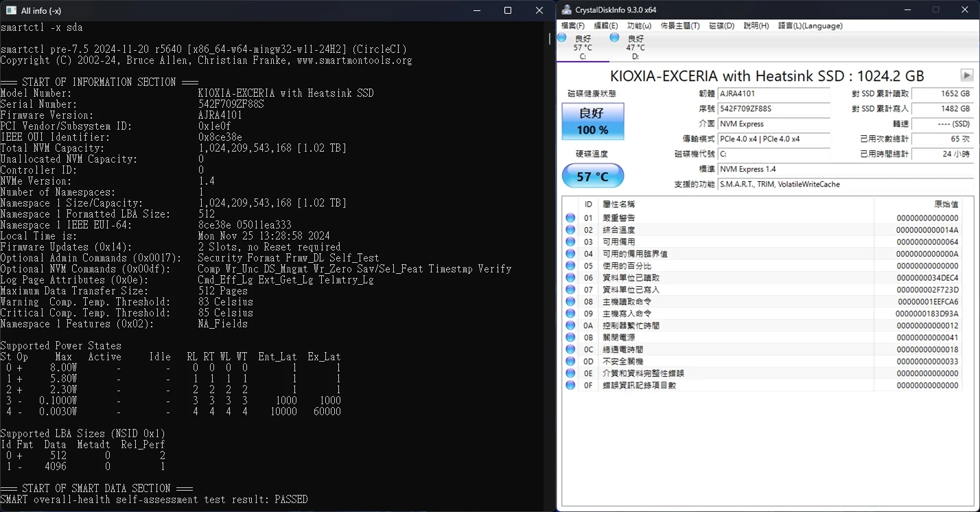The height and width of the screenshot is (512, 980).
Task: Click raw value 00000001EEFCA6
Action: point(927,302)
